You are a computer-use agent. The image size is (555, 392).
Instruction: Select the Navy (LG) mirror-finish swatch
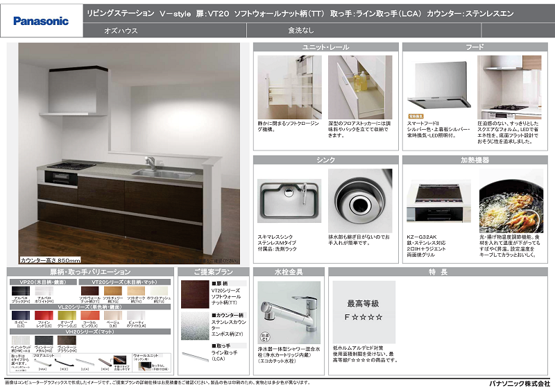21,316
